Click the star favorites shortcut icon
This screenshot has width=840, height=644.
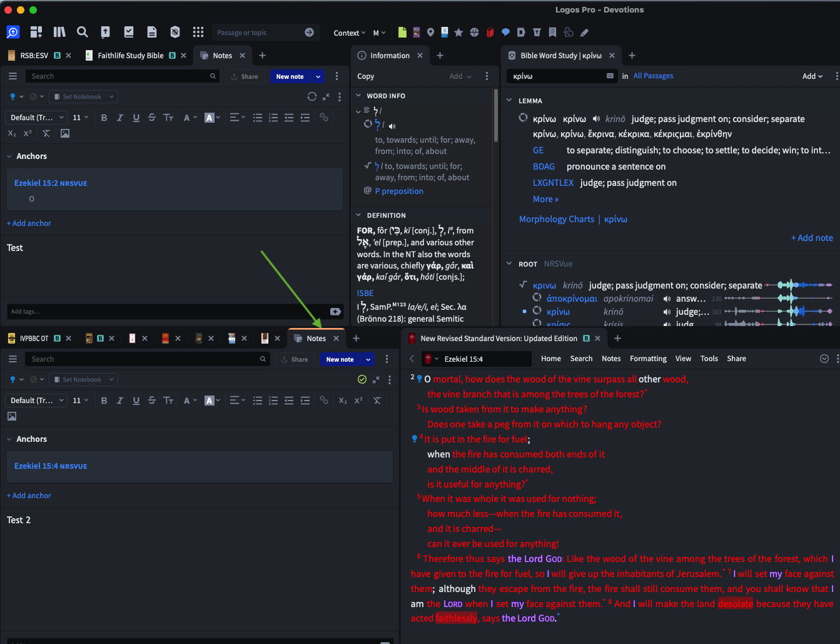click(458, 33)
